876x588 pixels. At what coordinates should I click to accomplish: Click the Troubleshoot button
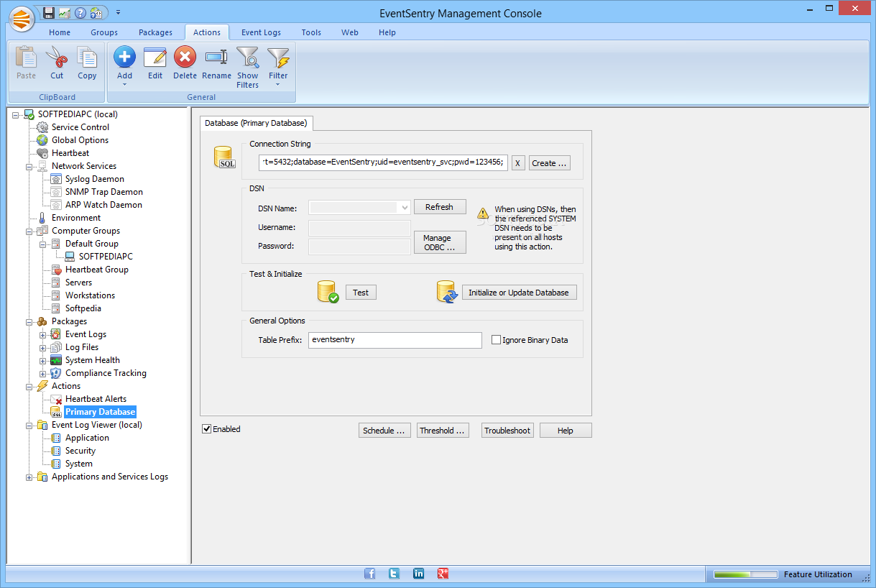point(507,431)
